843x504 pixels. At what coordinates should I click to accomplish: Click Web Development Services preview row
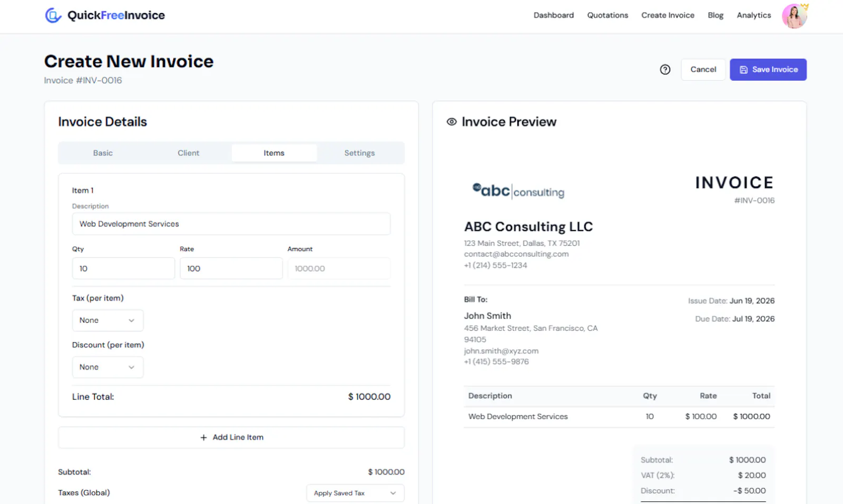point(619,417)
